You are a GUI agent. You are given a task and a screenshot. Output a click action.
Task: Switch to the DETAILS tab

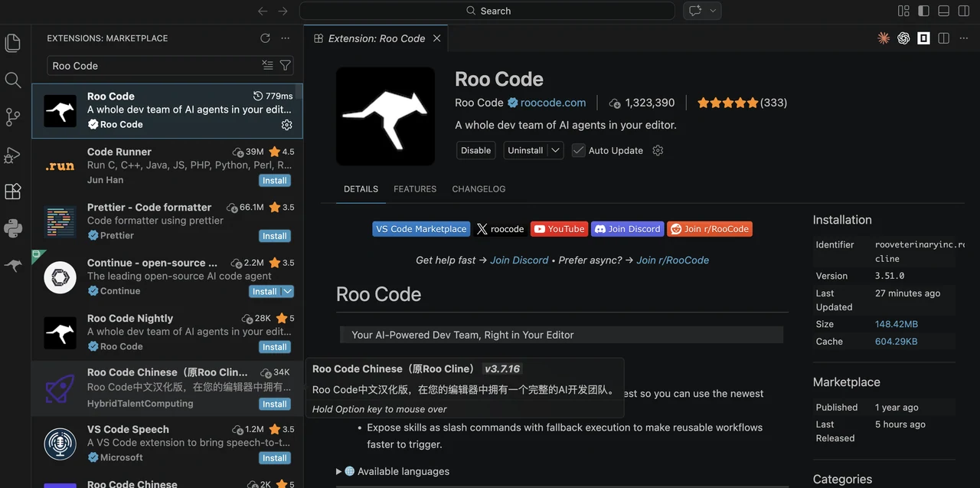361,189
